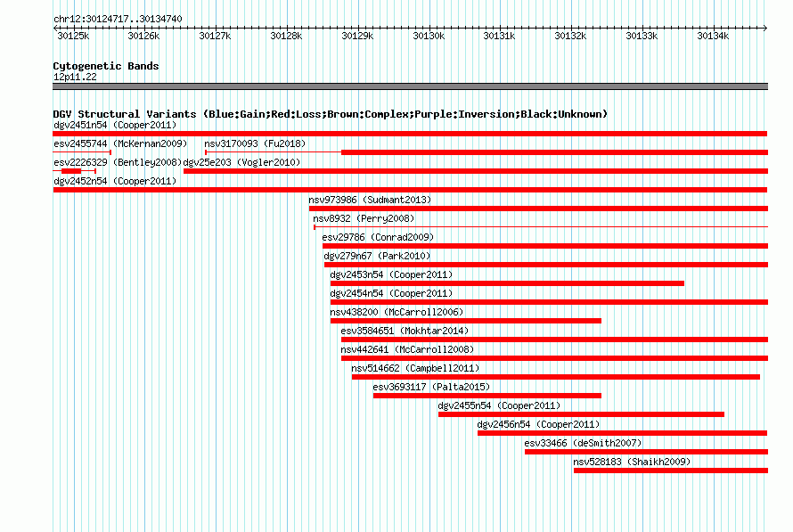Click the 12p11.22 band label
Image resolution: width=793 pixels, height=532 pixels.
coord(75,77)
